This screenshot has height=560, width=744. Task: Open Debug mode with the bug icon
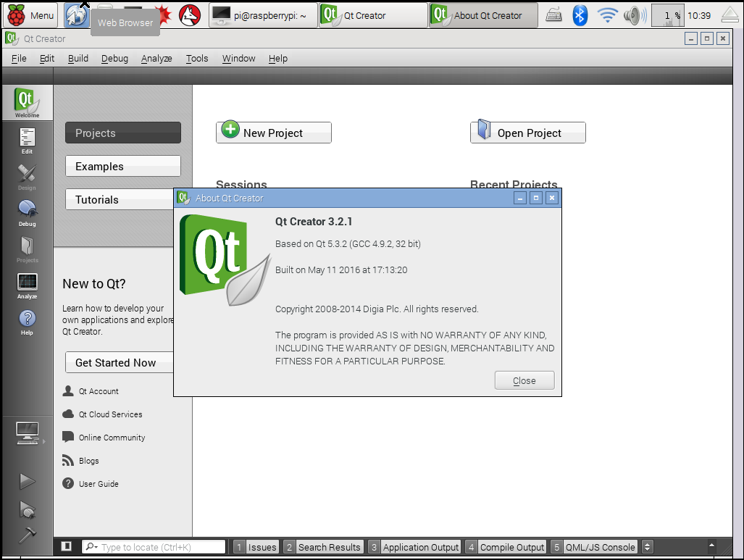coord(27,213)
